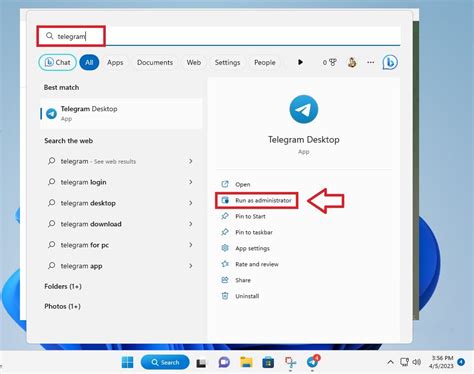Viewport: 474px width, 374px height.
Task: Expand the Folders (1+) section
Action: pyautogui.click(x=63, y=286)
